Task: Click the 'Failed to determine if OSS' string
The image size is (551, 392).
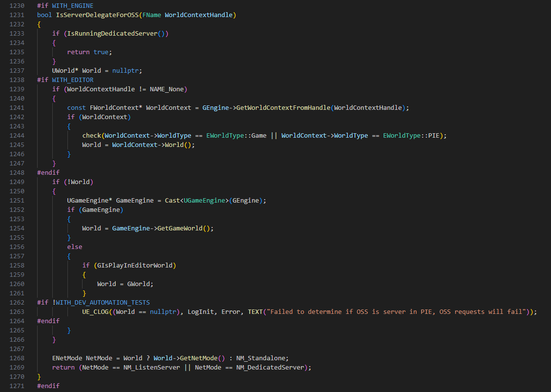Action: pyautogui.click(x=396, y=312)
